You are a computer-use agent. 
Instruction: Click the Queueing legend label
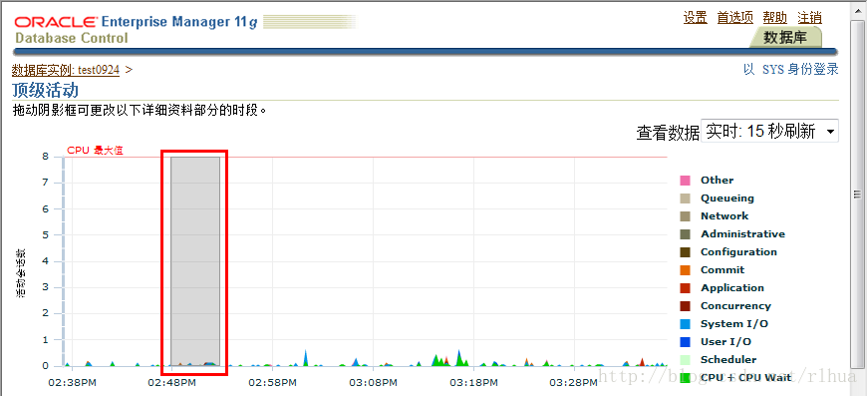tap(727, 198)
